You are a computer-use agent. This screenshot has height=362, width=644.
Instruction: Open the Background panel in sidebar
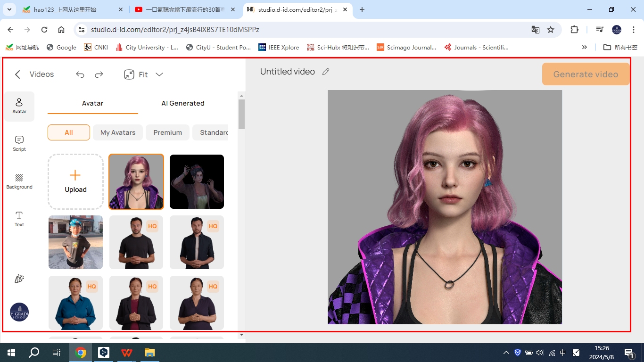tap(19, 181)
